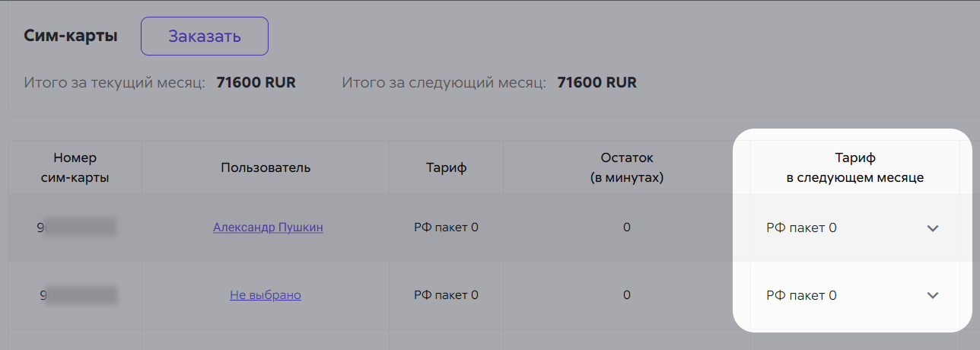The image size is (980, 350).
Task: Select SIM number in Не выбрано row
Action: (78, 295)
